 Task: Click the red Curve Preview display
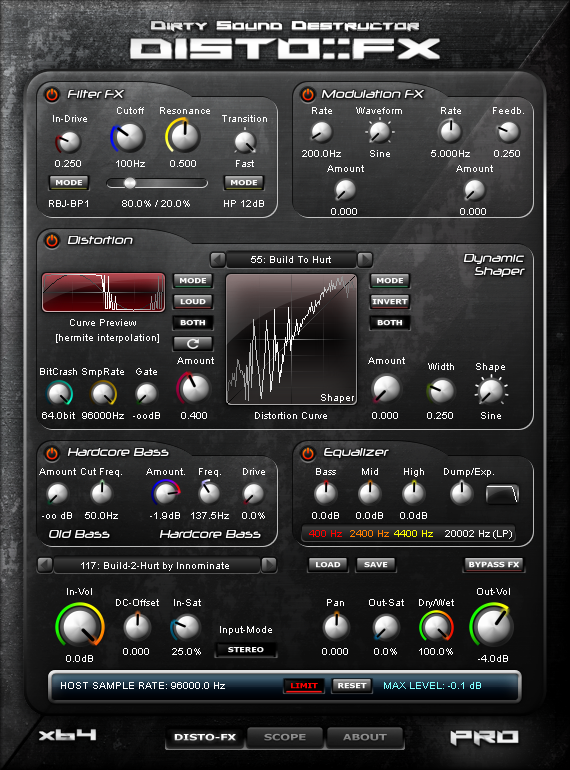(x=104, y=293)
